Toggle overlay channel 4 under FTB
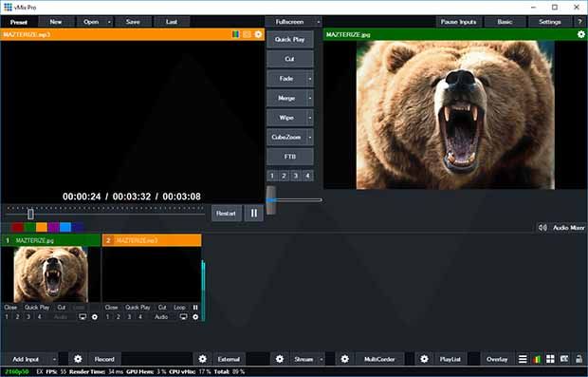This screenshot has height=377, width=588. 308,176
